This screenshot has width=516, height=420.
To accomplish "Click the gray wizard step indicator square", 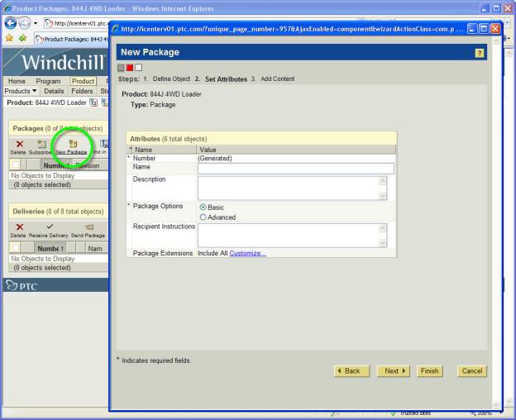I will (121, 68).
